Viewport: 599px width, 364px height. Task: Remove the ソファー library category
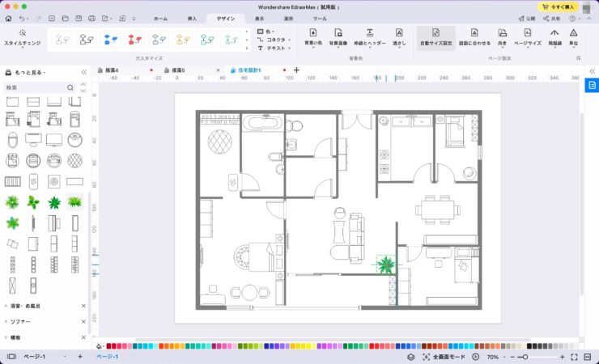[x=83, y=322]
